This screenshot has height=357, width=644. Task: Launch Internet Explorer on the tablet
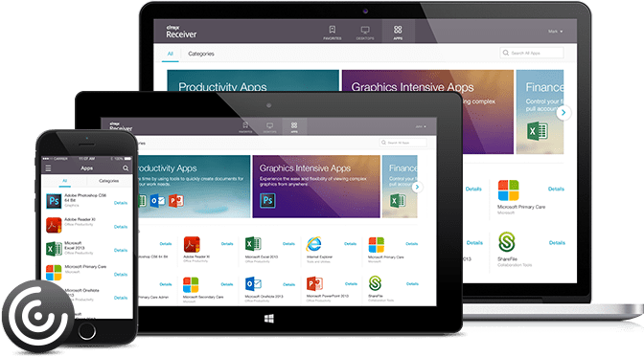313,244
